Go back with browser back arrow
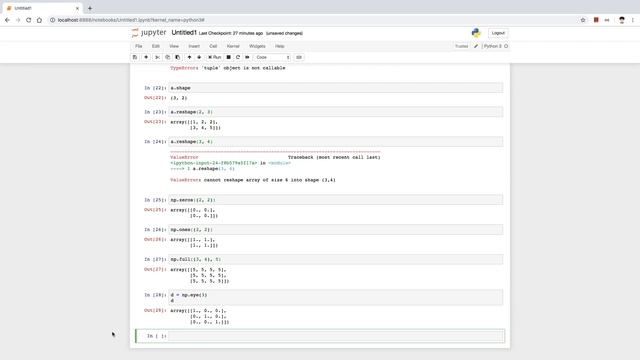 [7, 20]
